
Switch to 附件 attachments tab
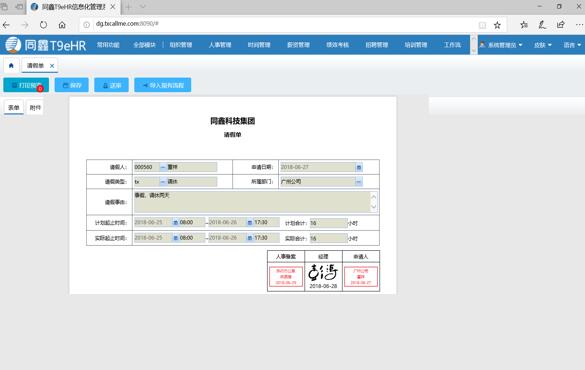click(35, 108)
